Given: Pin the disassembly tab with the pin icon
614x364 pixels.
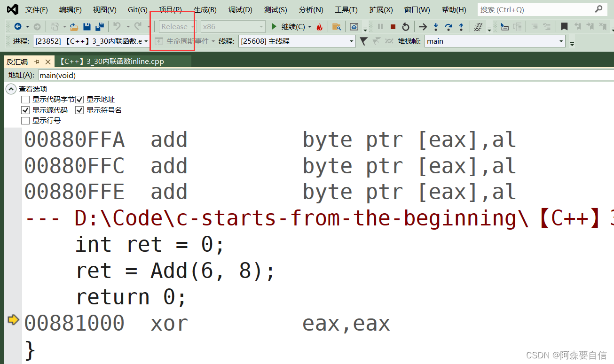Looking at the screenshot, I should tap(37, 62).
